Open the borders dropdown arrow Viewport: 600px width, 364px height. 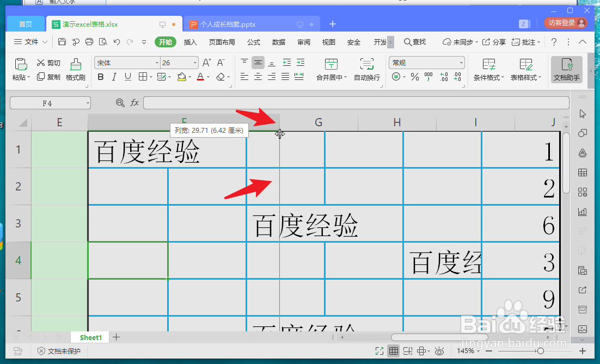tap(151, 77)
